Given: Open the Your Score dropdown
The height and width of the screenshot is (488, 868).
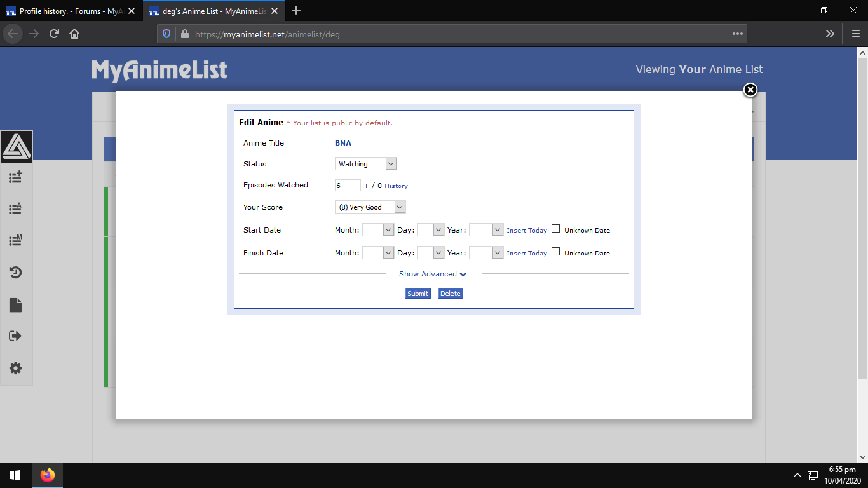Looking at the screenshot, I should (x=370, y=207).
